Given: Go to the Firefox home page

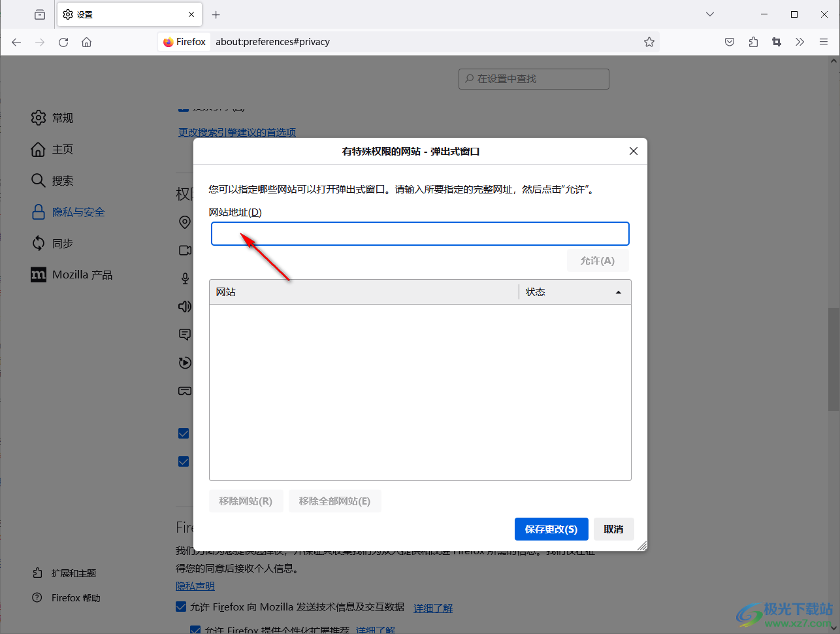Looking at the screenshot, I should tap(86, 42).
